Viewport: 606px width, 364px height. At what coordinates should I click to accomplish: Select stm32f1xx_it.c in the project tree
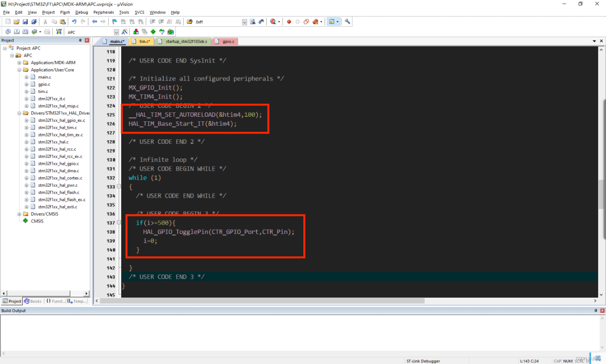pos(52,99)
